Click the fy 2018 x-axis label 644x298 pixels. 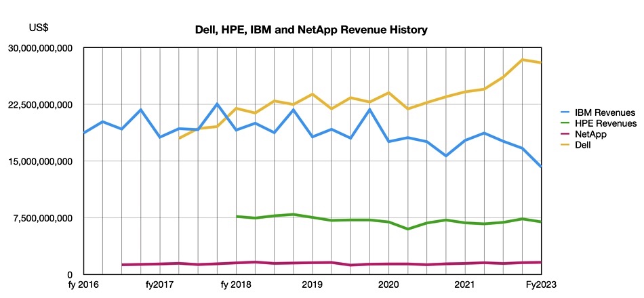pyautogui.click(x=236, y=284)
